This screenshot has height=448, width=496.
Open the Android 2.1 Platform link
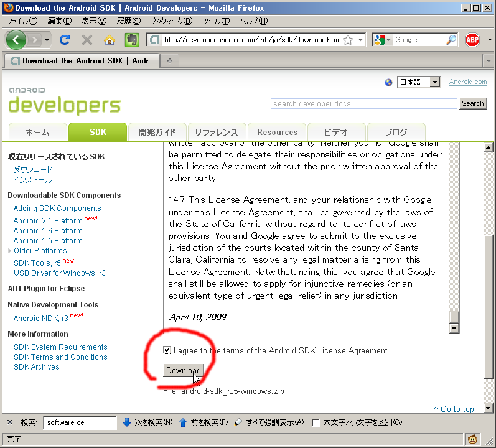(x=48, y=220)
